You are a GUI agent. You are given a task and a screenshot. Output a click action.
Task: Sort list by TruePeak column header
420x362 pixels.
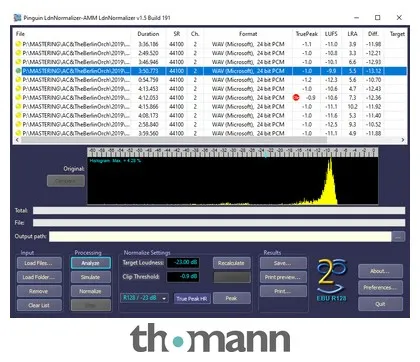(307, 34)
